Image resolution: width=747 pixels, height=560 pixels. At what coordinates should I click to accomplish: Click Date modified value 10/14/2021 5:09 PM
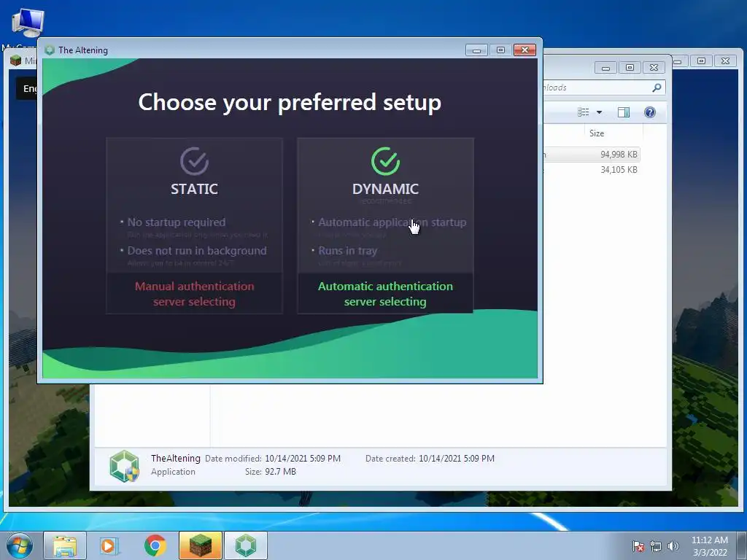303,459
